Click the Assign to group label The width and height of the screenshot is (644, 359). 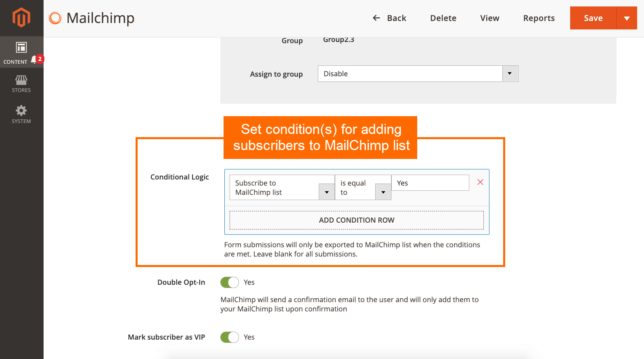[276, 74]
